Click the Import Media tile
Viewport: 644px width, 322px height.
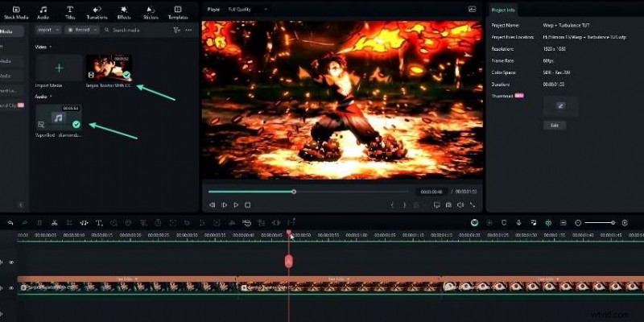pos(59,71)
